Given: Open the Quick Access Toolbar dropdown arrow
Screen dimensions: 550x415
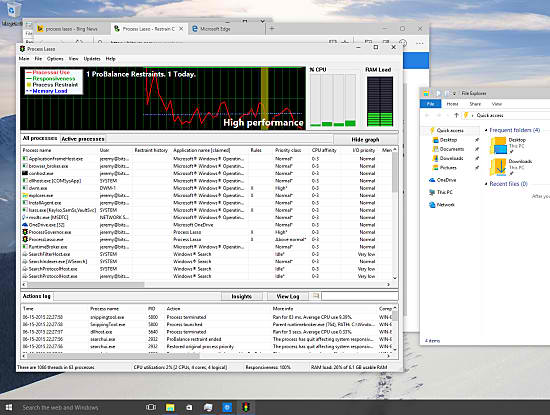Looking at the screenshot, I should [454, 93].
